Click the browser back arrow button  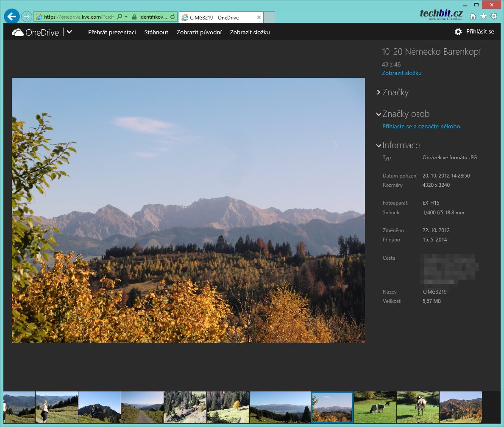click(11, 17)
